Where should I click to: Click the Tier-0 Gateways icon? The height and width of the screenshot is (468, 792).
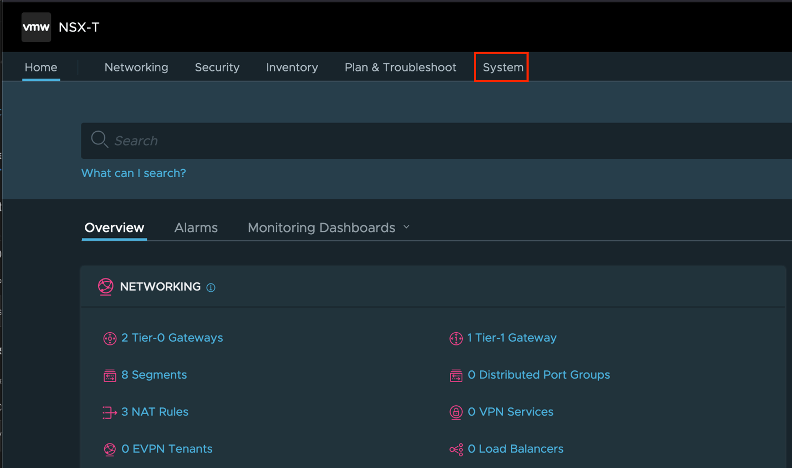pos(110,338)
